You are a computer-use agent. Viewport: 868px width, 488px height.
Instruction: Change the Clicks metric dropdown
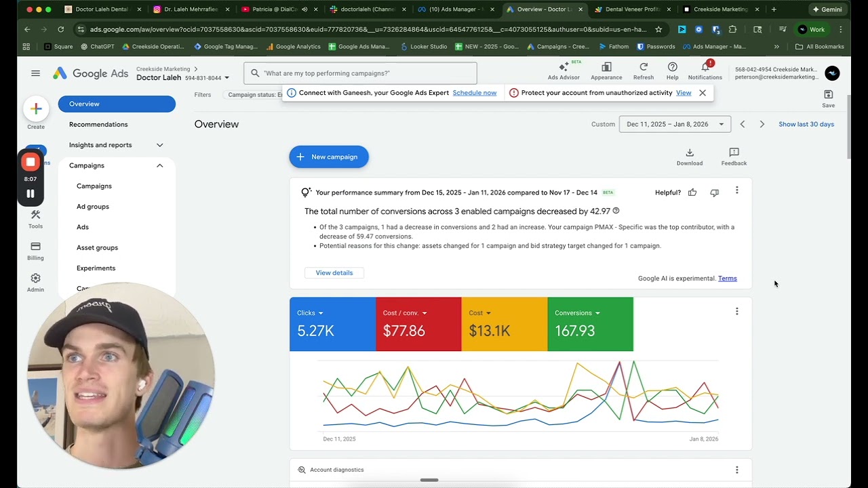[x=310, y=313]
